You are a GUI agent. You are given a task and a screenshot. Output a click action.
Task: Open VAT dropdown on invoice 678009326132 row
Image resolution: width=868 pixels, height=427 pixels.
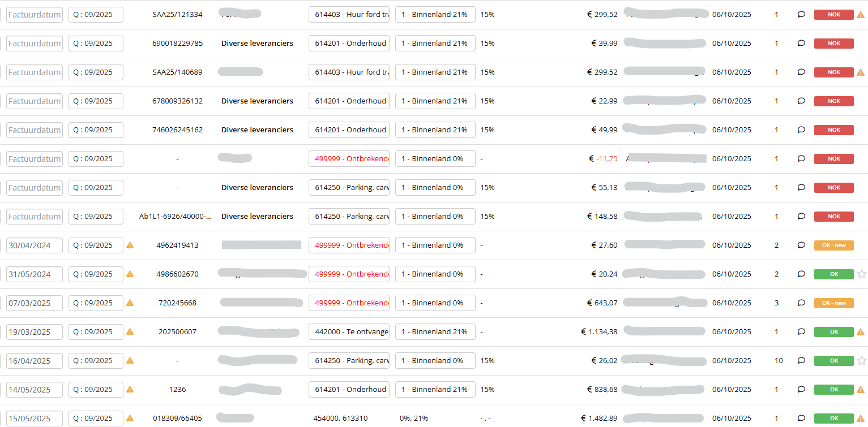click(435, 101)
